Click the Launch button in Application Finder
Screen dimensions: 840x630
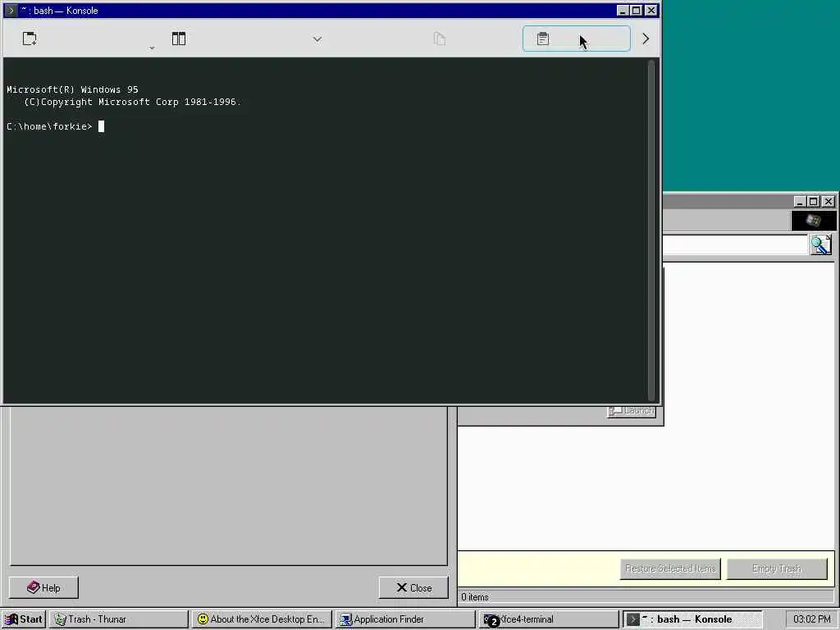[631, 411]
